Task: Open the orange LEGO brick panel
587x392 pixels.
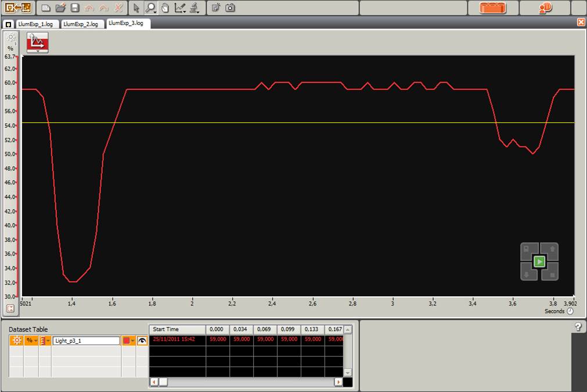Action: (493, 8)
